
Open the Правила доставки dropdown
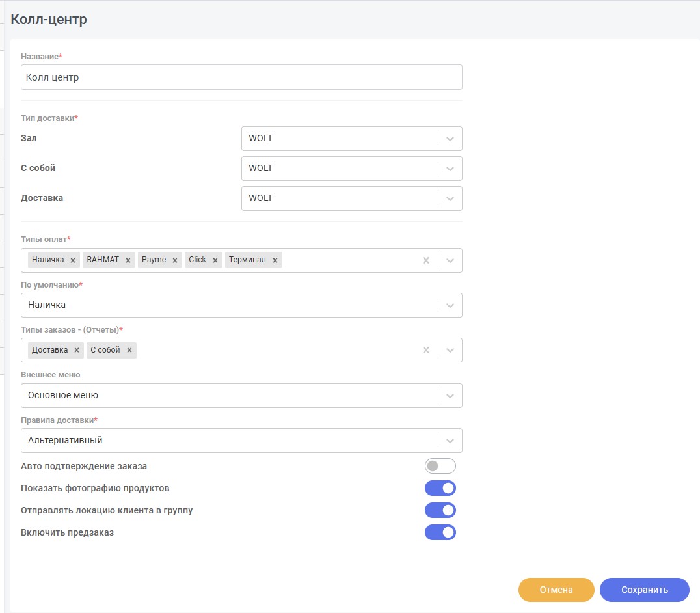(241, 441)
